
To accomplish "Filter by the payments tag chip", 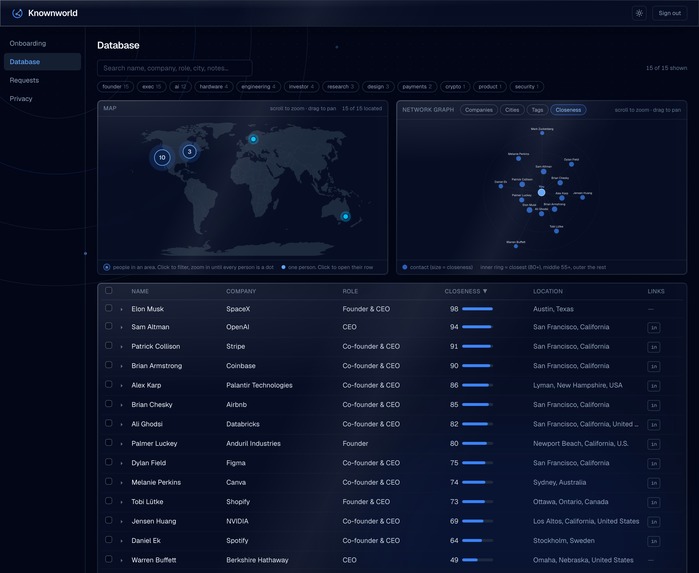I will 417,87.
